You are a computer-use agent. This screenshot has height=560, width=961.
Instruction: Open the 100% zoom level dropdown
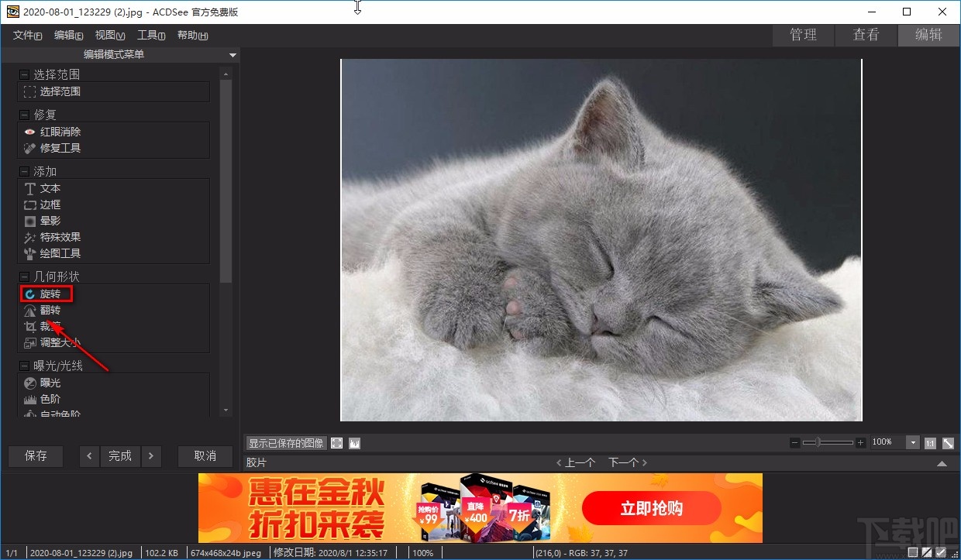(913, 442)
